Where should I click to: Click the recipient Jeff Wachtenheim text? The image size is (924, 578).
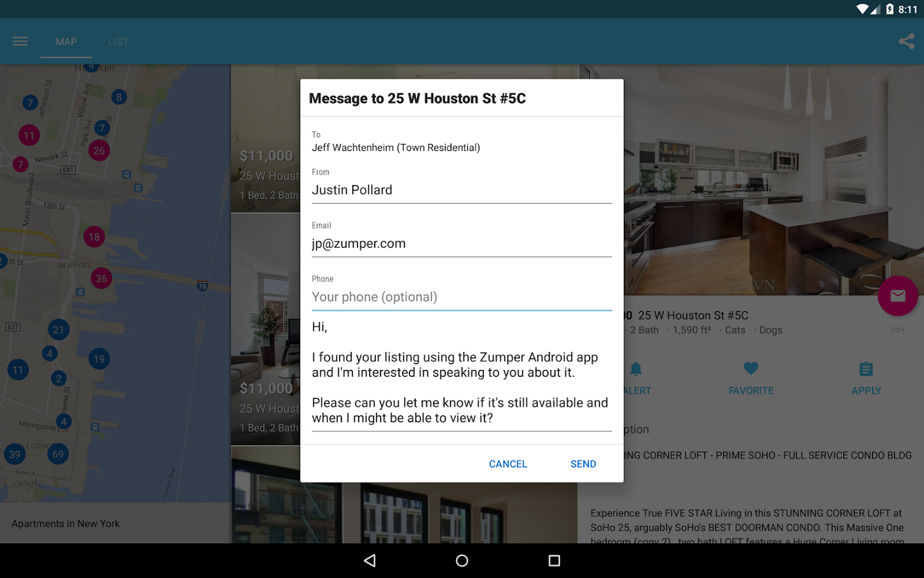click(x=396, y=148)
